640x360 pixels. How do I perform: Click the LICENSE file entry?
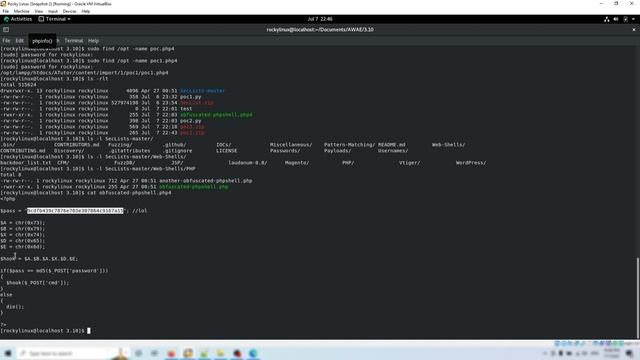pyautogui.click(x=226, y=151)
